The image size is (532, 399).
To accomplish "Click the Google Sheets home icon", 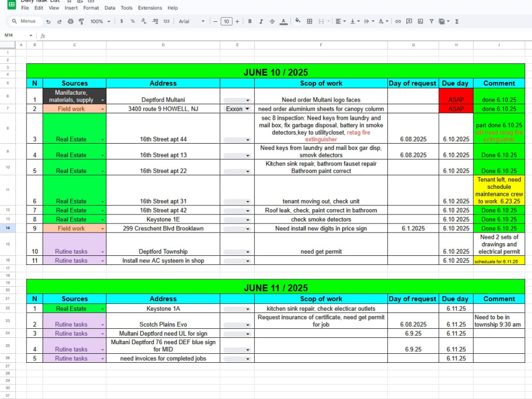I will [x=12, y=5].
